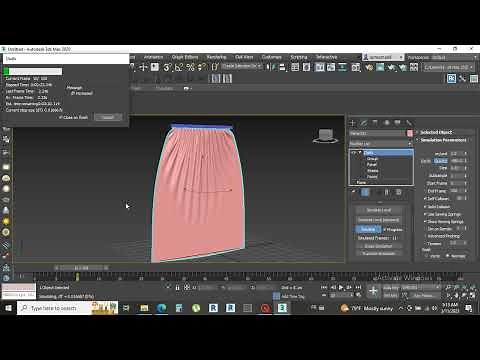The image size is (480, 360).
Task: Switch to the Hierarchy command panel tab
Action: click(375, 123)
